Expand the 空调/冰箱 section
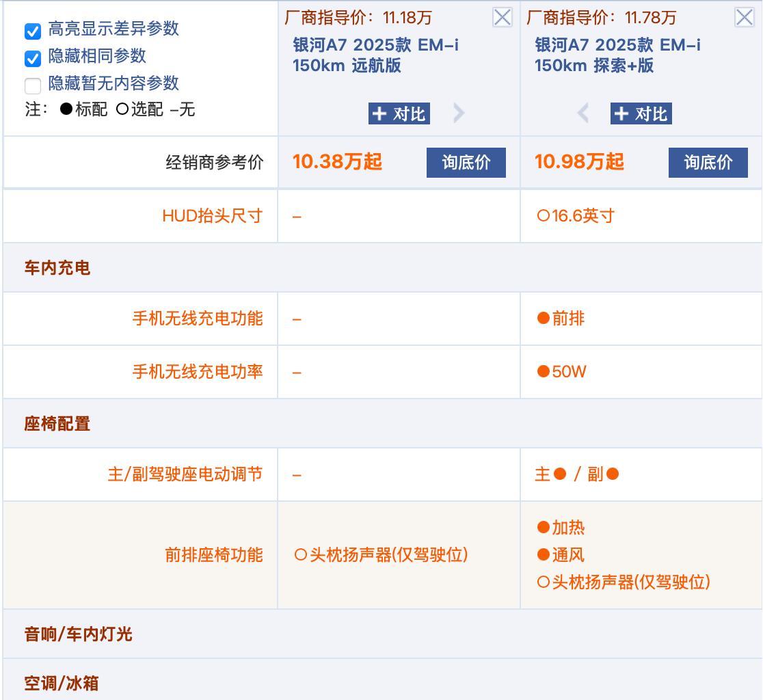This screenshot has height=700, width=763. coord(62,684)
